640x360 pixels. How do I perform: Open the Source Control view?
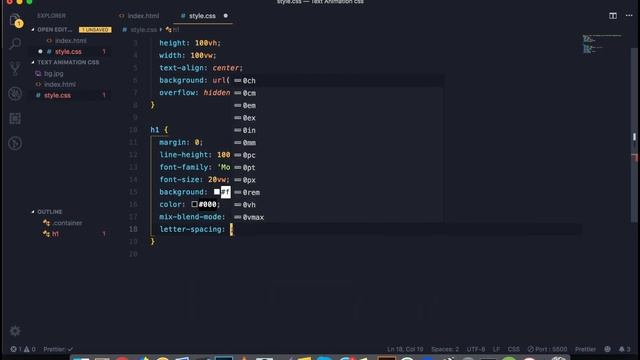coord(15,68)
